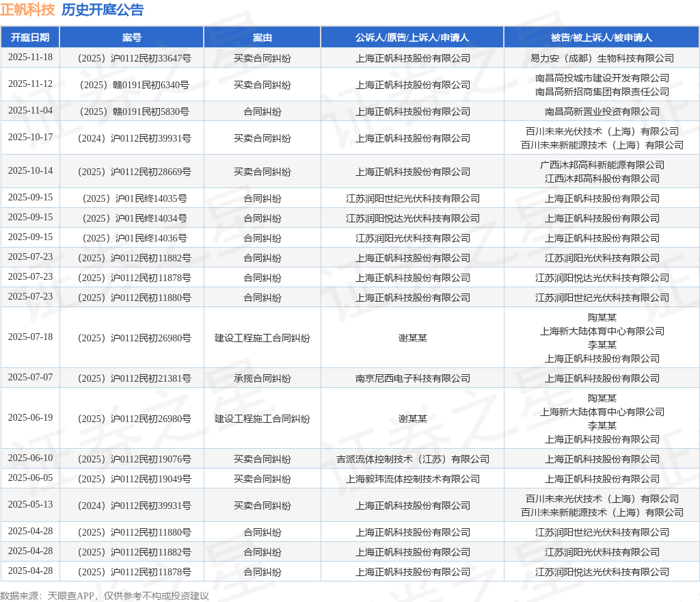Image resolution: width=700 pixels, height=602 pixels.
Task: Click the date 2025-10-14
Action: point(30,170)
